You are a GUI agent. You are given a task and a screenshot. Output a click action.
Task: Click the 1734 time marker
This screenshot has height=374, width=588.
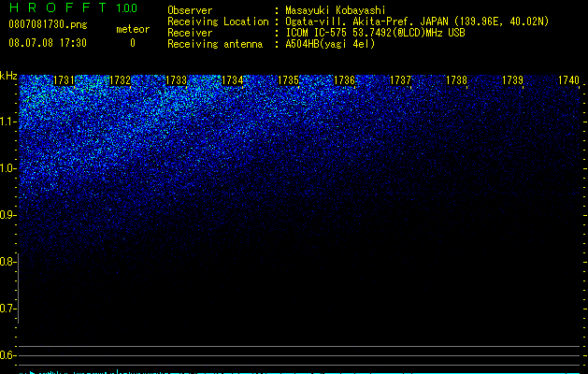click(x=233, y=80)
